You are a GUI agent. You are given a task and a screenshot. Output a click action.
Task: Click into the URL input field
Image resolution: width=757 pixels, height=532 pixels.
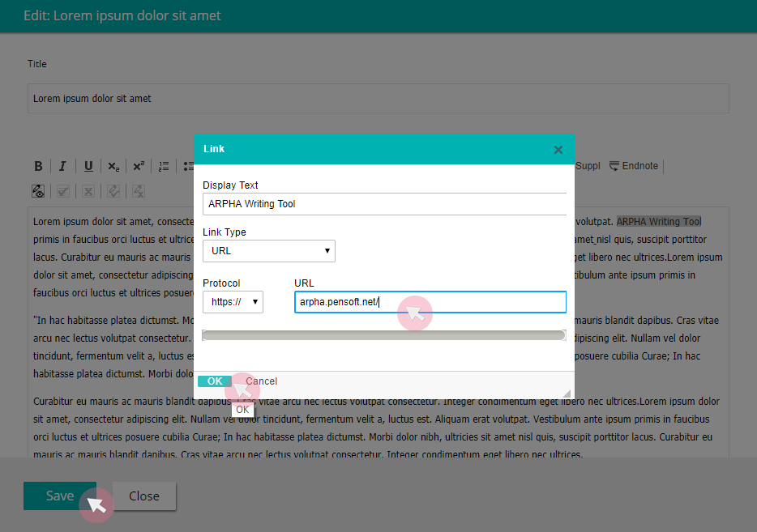point(430,302)
